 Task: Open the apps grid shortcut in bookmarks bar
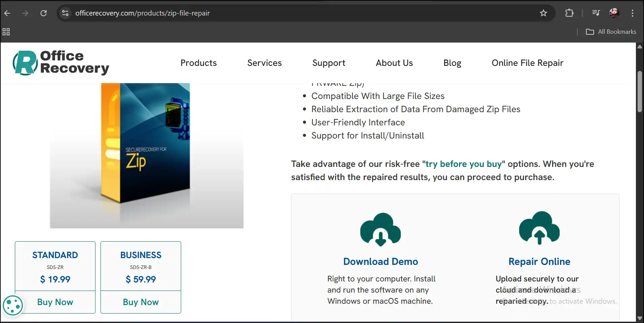(6, 32)
